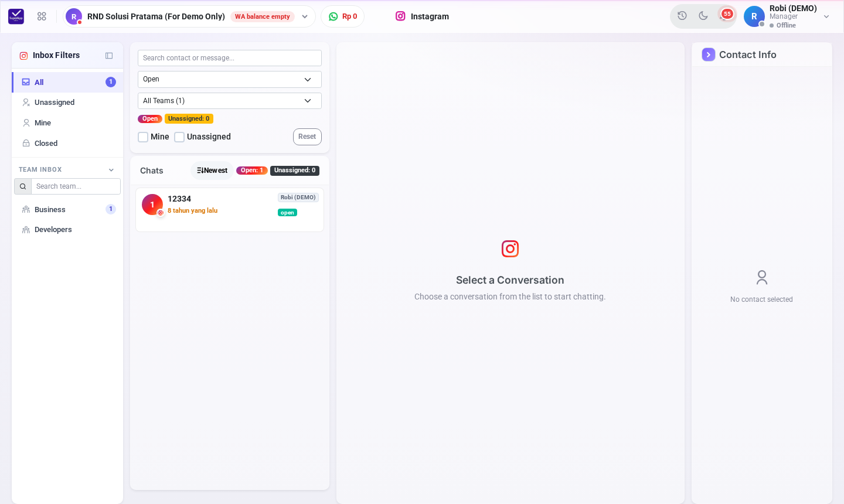Image resolution: width=844 pixels, height=504 pixels.
Task: Collapse the Contact Info panel arrow
Action: coord(709,55)
